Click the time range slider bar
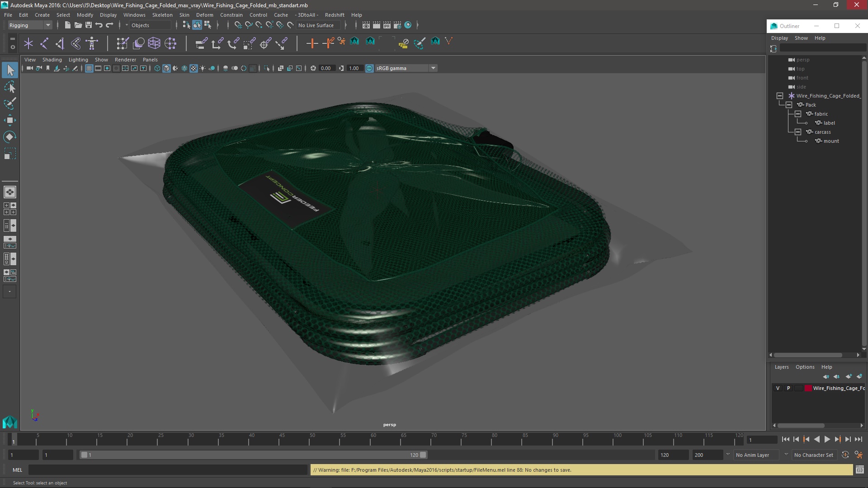 click(253, 455)
